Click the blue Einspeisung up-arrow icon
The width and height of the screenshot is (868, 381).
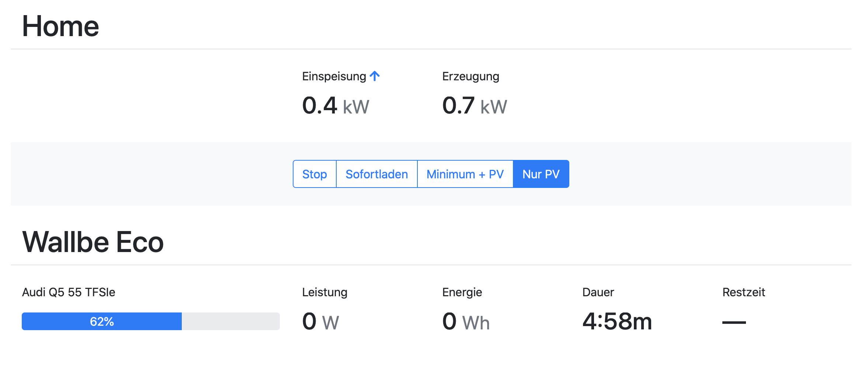pos(375,76)
